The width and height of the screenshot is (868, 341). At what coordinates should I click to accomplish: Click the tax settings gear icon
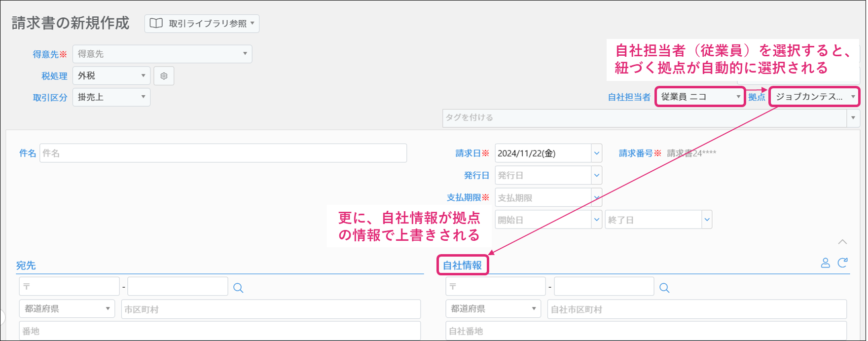[164, 76]
